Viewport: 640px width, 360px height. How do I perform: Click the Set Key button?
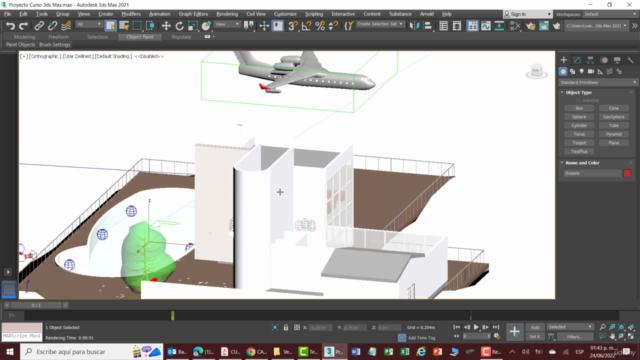click(535, 337)
